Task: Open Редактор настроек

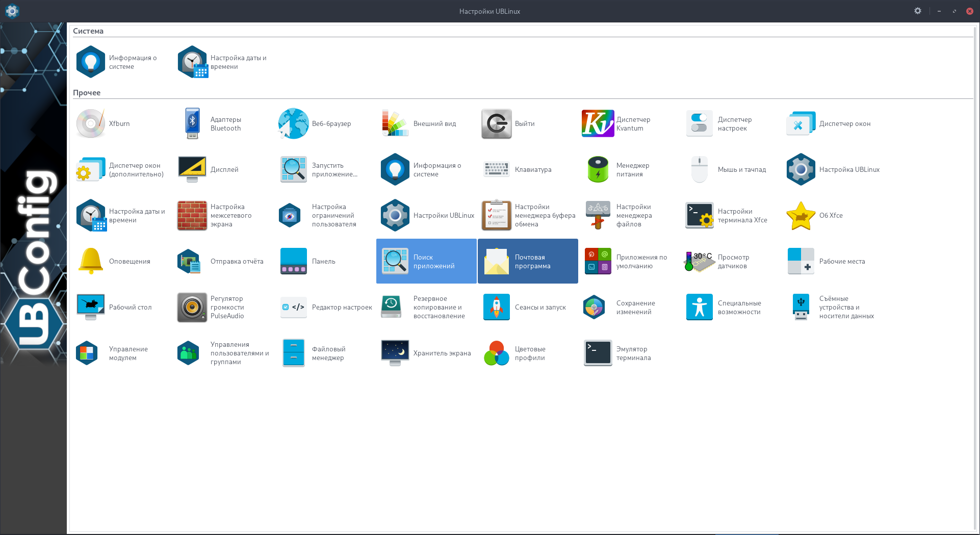Action: pos(324,307)
